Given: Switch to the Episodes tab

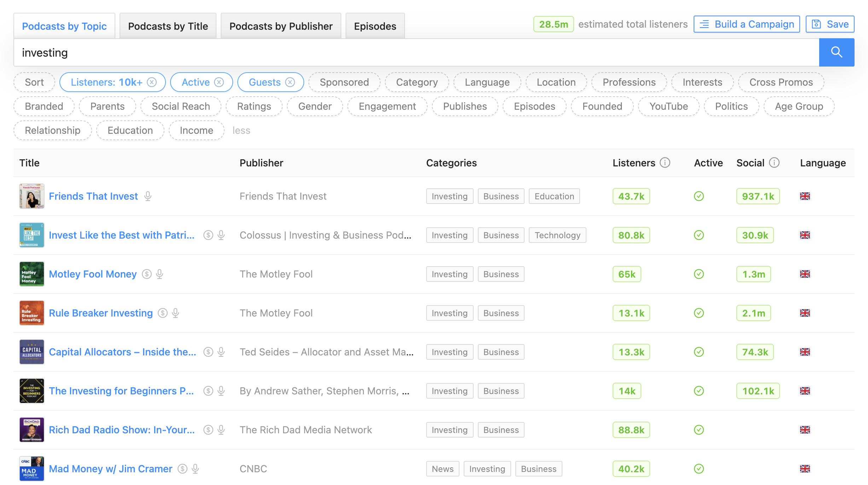Looking at the screenshot, I should 375,26.
